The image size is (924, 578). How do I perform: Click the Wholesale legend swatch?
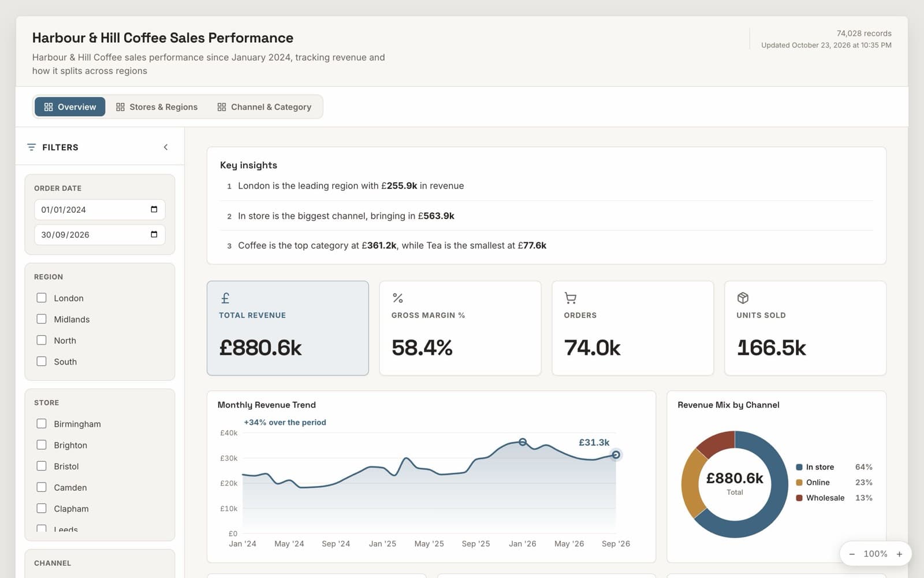pos(799,498)
